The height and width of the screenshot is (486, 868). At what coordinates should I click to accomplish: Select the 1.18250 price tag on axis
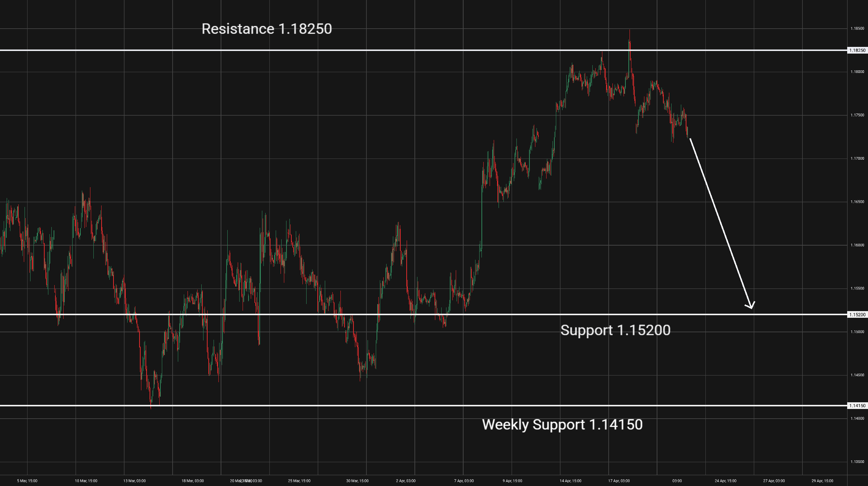[x=857, y=50]
